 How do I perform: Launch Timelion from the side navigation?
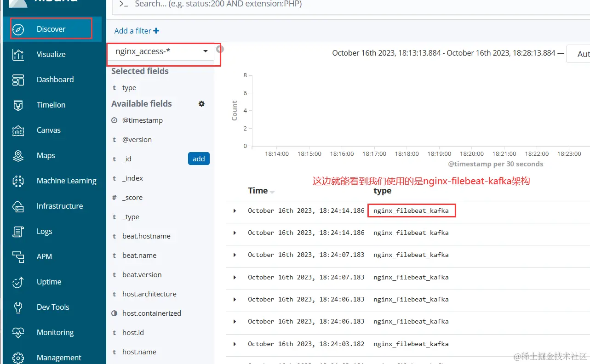51,105
